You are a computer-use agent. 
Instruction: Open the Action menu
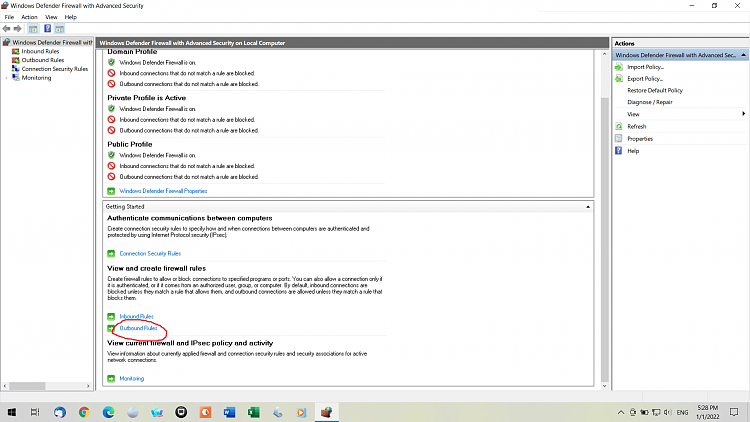[29, 17]
